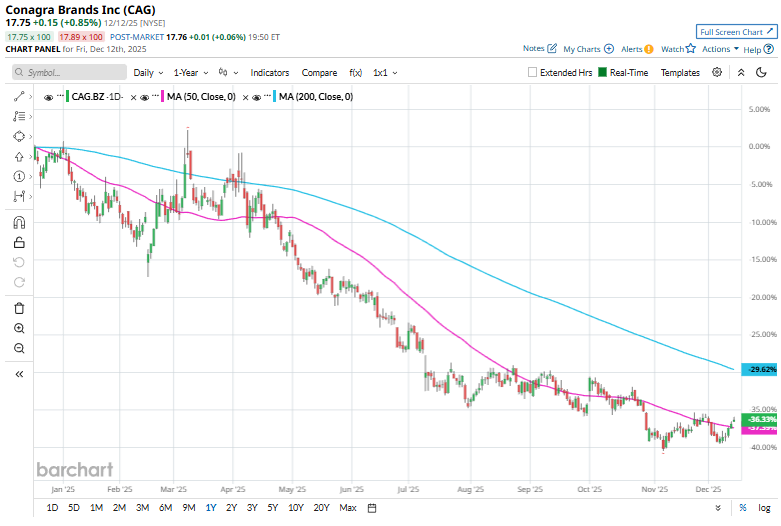781x526 pixels.
Task: Click the My Charts link
Action: click(x=581, y=49)
